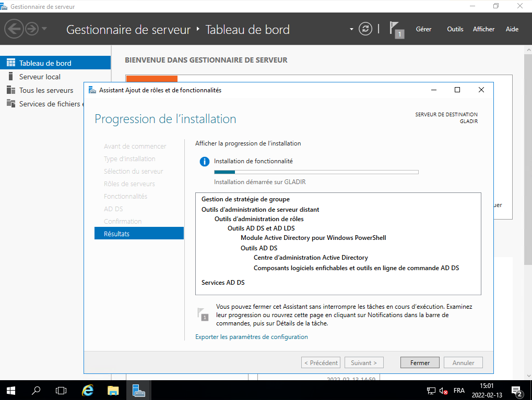This screenshot has width=532, height=400.
Task: Launch Internet Explorer from the taskbar
Action: tap(88, 391)
